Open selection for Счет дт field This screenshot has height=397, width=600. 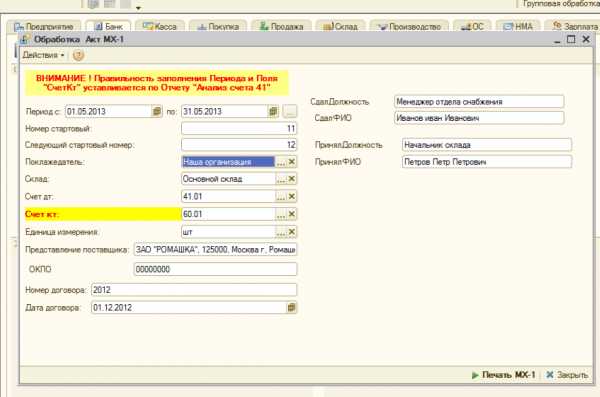click(x=281, y=196)
